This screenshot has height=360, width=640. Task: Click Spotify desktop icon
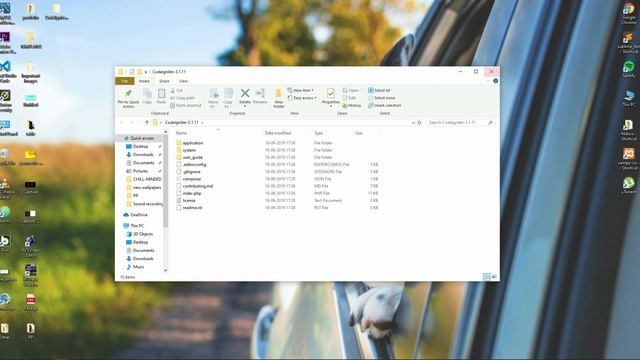(629, 70)
